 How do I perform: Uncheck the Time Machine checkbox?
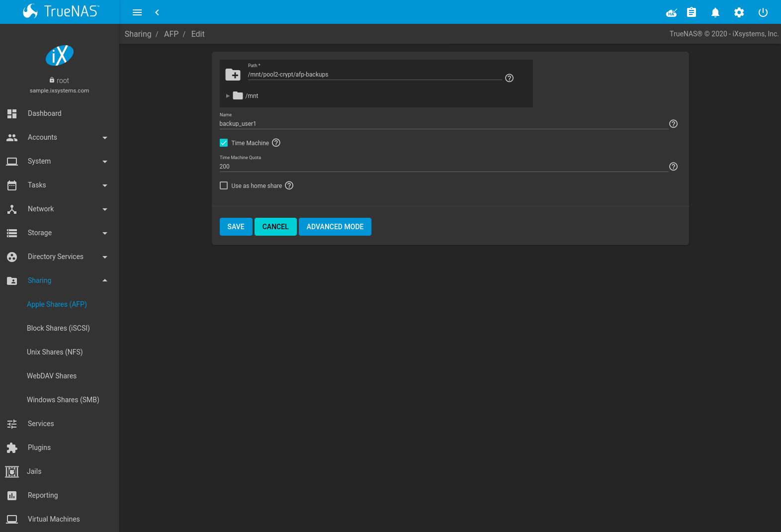pyautogui.click(x=224, y=143)
